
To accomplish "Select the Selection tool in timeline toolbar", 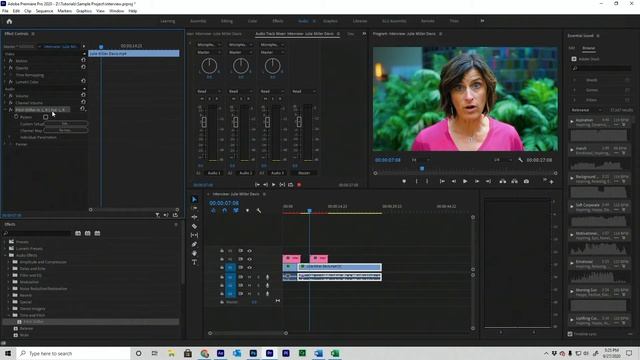I will pyautogui.click(x=194, y=199).
